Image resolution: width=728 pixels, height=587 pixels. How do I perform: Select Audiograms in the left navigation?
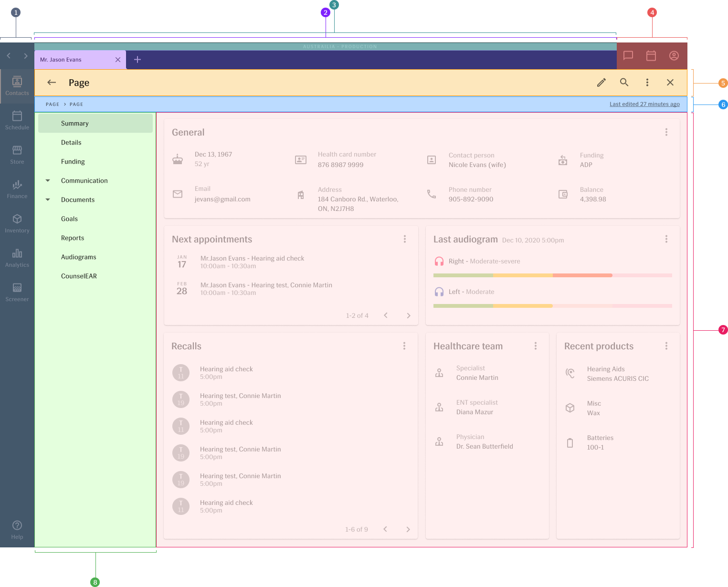tap(78, 257)
